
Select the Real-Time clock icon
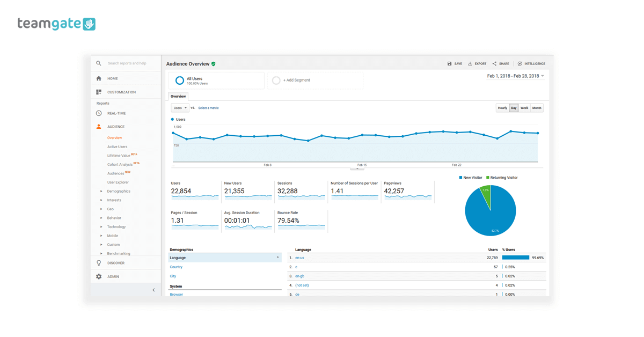pos(99,113)
